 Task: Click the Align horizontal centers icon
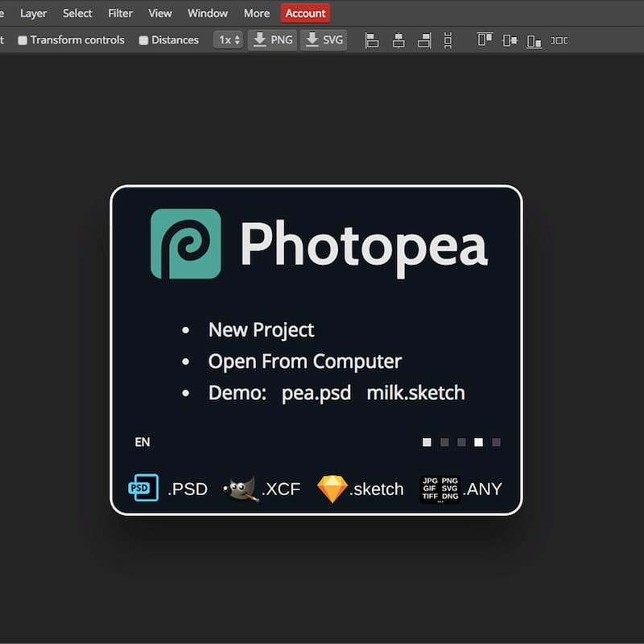coord(398,39)
